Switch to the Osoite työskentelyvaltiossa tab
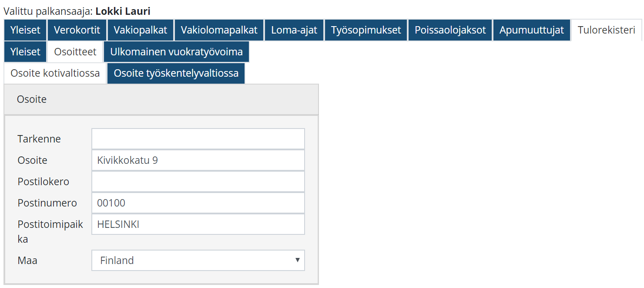The width and height of the screenshot is (644, 288). pos(176,73)
